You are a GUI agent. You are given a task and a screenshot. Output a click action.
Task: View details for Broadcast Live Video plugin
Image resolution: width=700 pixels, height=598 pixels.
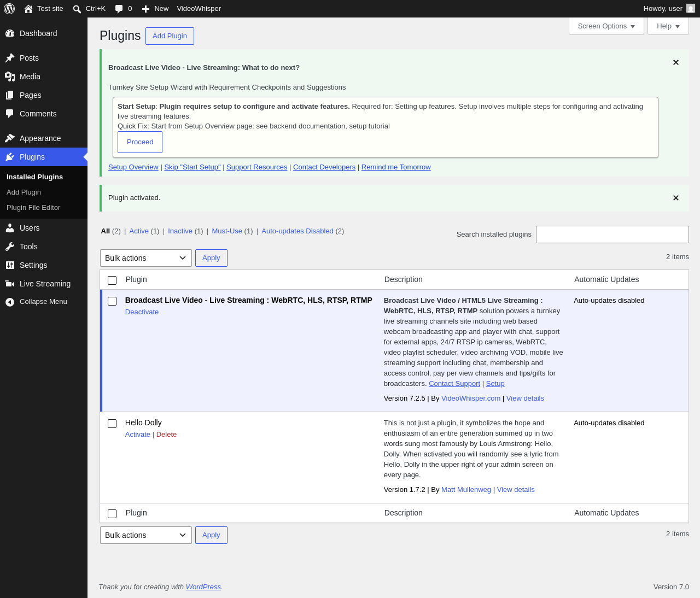(x=525, y=398)
